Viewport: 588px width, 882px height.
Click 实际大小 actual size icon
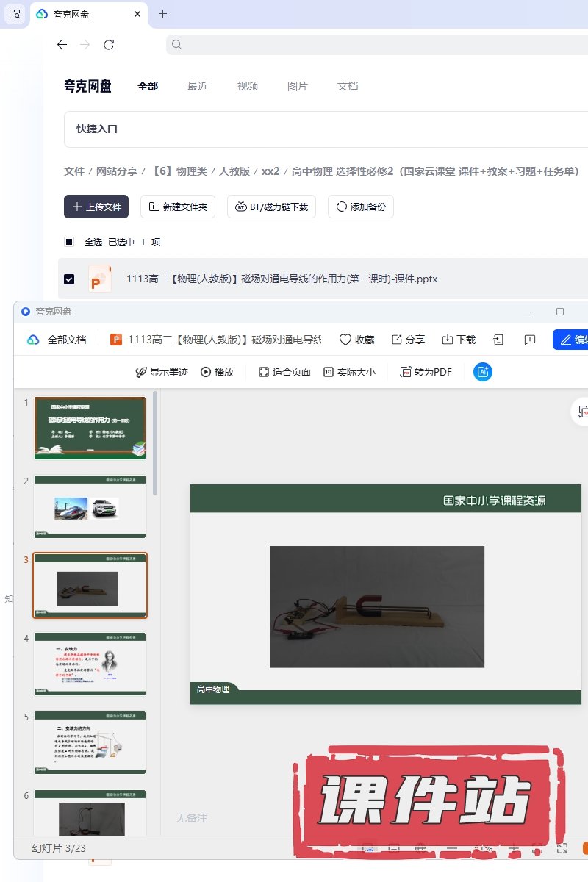pyautogui.click(x=329, y=372)
